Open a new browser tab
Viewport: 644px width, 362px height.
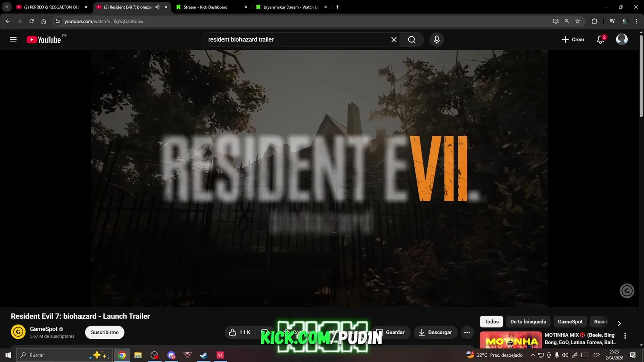337,7
